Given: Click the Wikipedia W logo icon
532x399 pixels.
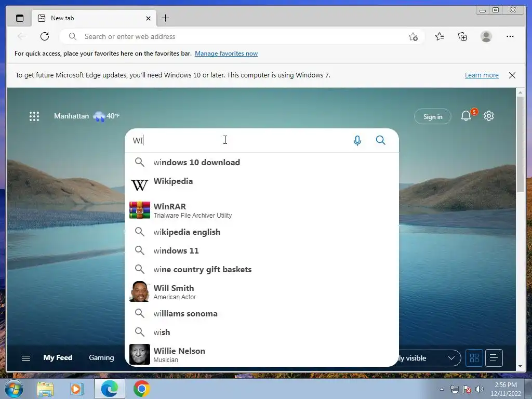Looking at the screenshot, I should (139, 185).
